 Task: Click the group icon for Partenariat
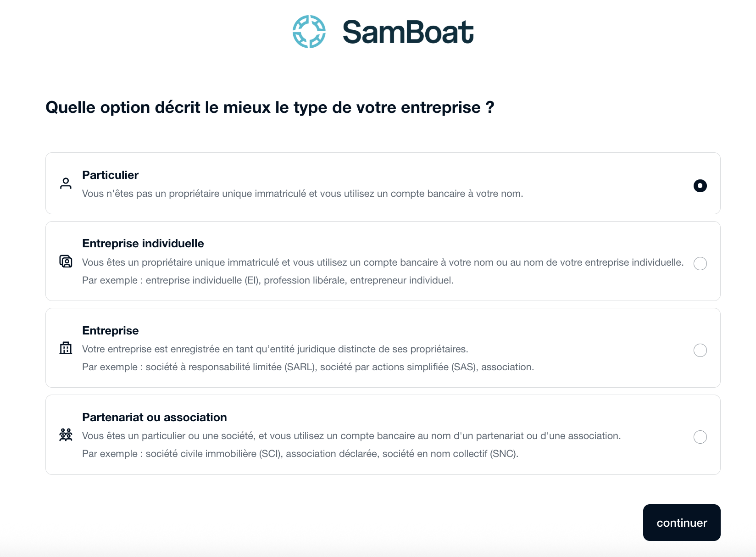point(66,435)
